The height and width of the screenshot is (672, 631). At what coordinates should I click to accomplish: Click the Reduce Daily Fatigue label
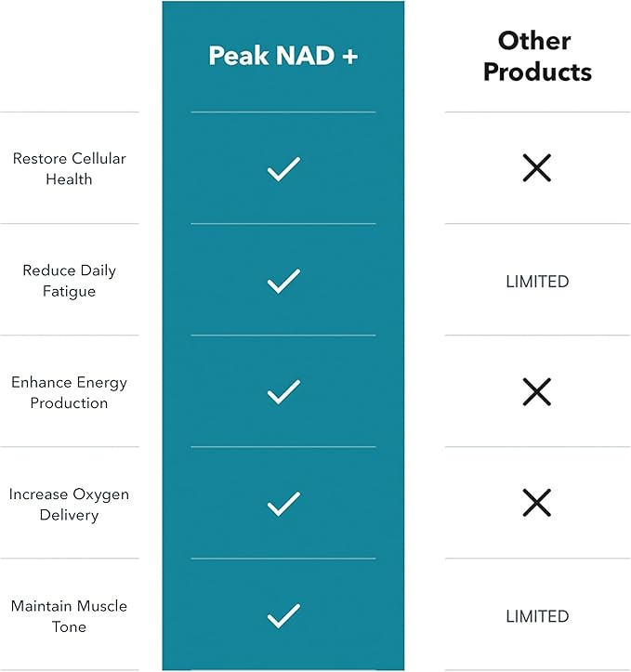point(69,281)
